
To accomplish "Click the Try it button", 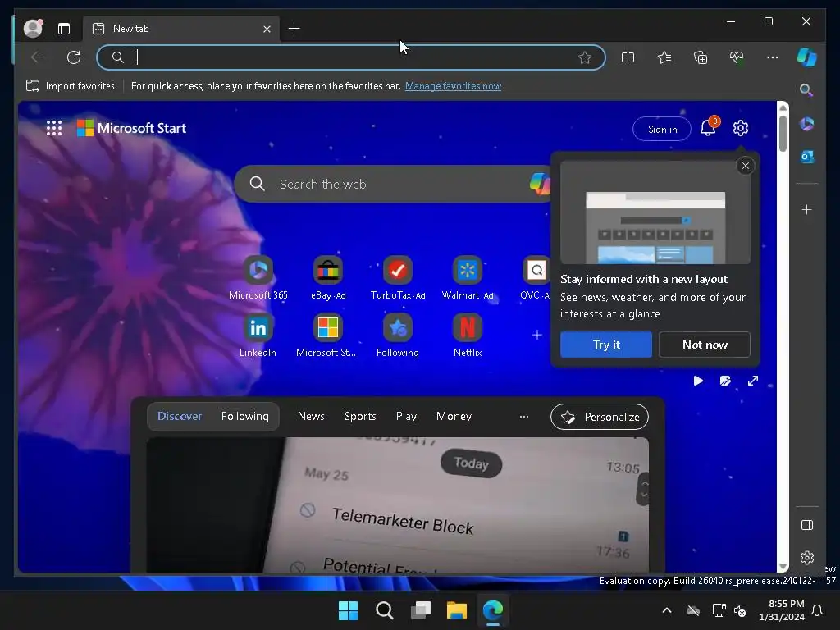I will click(606, 345).
